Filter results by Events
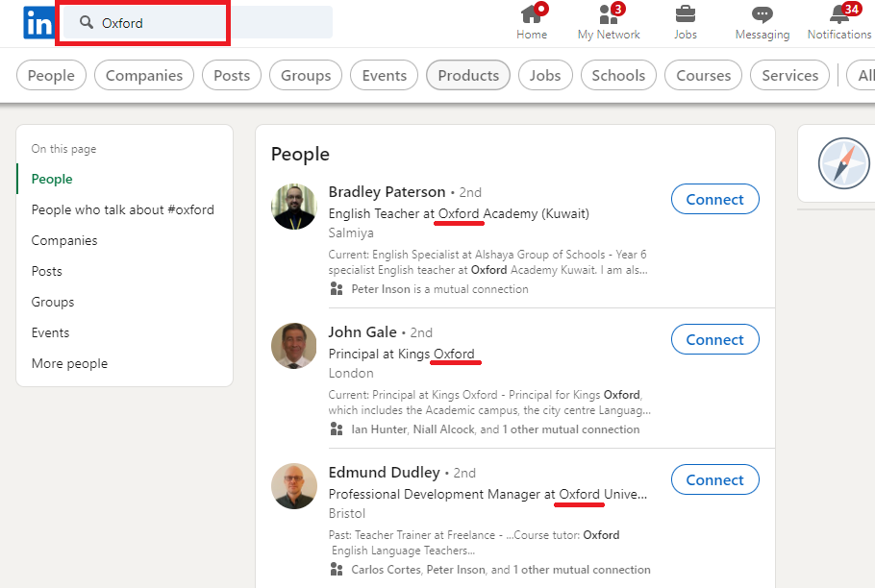Image resolution: width=875 pixels, height=588 pixels. pos(384,75)
